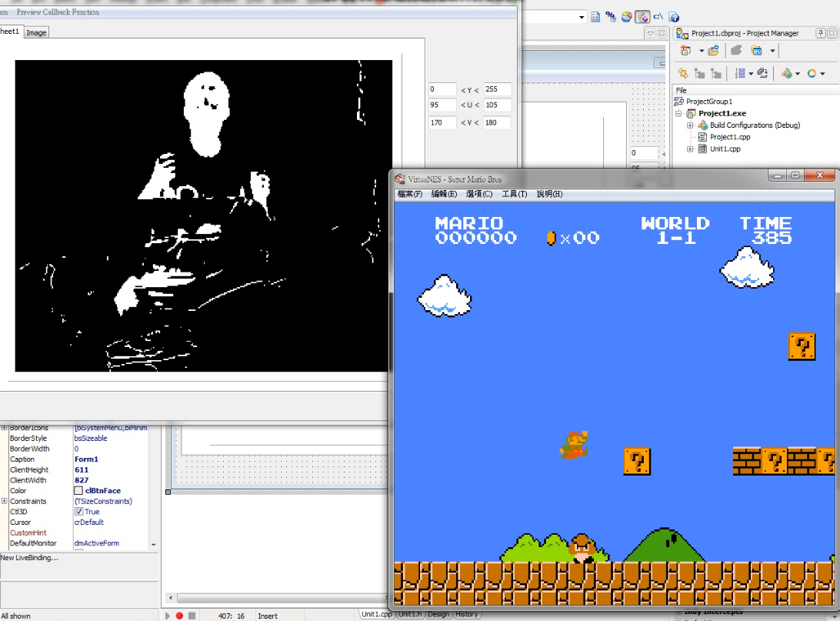
Task: Switch to the History tab at bottom
Action: coord(467,614)
